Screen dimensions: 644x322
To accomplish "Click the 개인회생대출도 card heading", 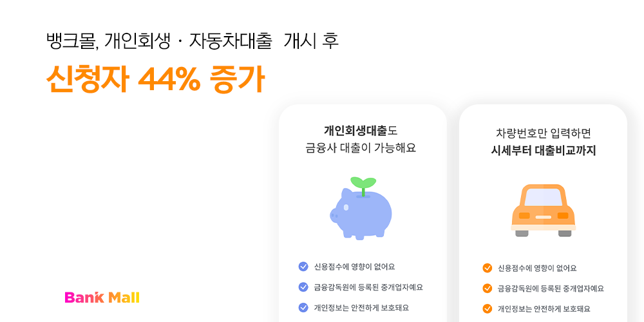I will (361, 131).
